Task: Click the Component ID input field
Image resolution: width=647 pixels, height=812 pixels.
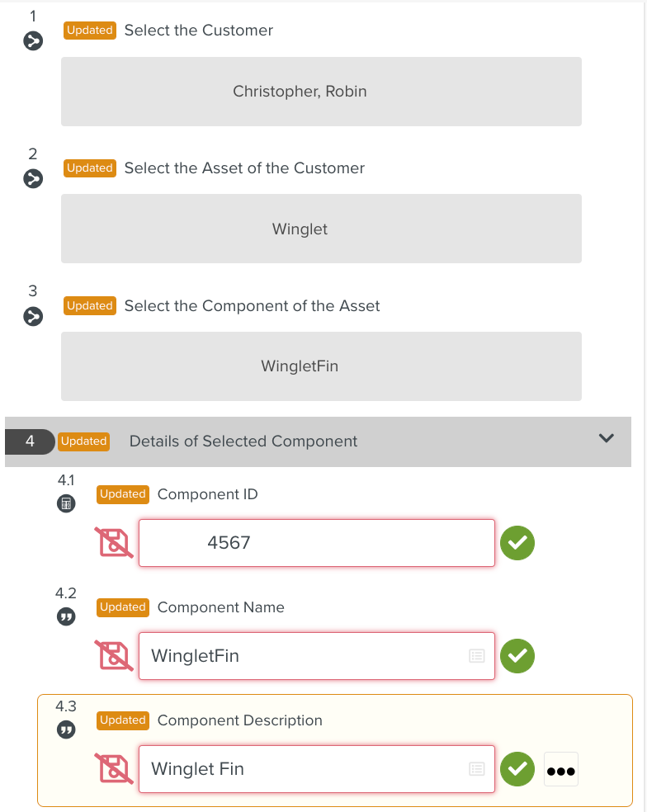Action: point(316,543)
